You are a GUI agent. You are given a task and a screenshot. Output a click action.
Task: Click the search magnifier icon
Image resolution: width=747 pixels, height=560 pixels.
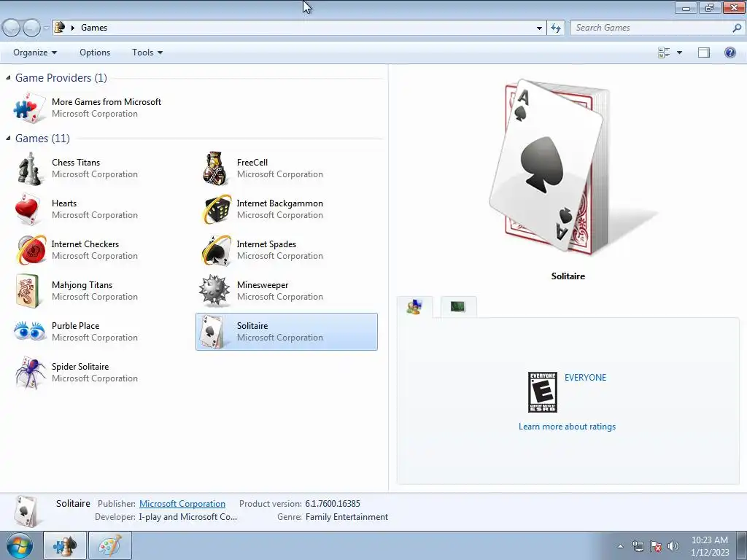click(737, 28)
